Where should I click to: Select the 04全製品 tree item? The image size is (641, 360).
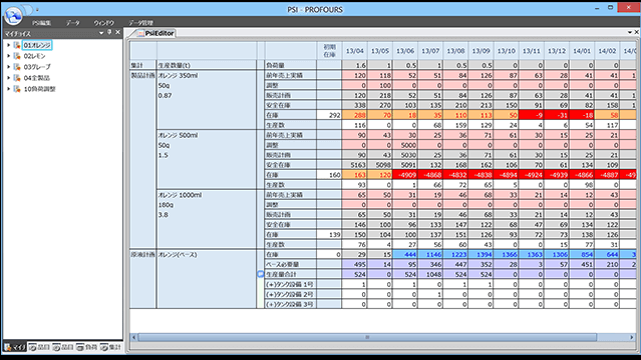point(36,78)
